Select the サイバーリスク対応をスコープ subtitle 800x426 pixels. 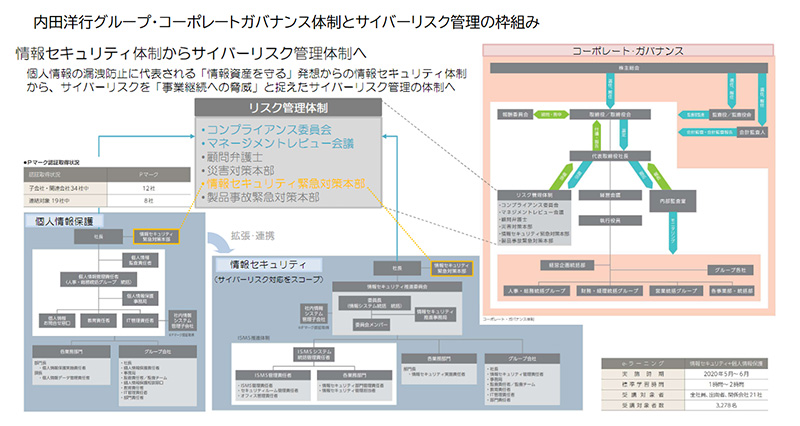268,280
